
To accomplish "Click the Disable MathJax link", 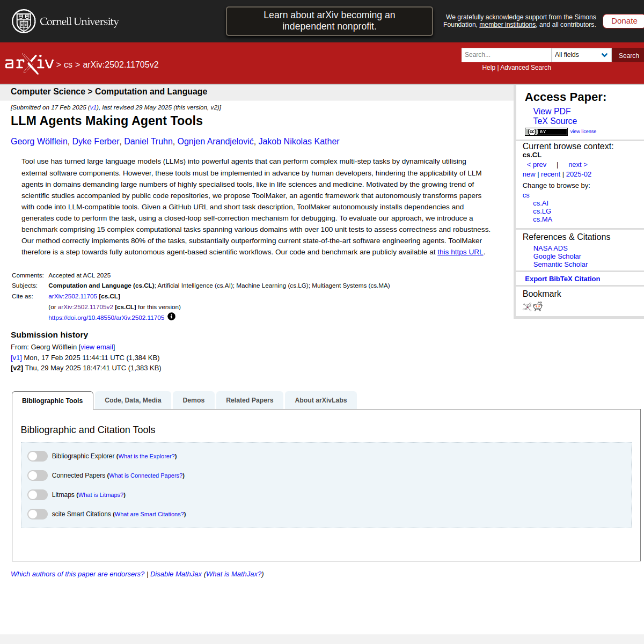I will (x=176, y=574).
